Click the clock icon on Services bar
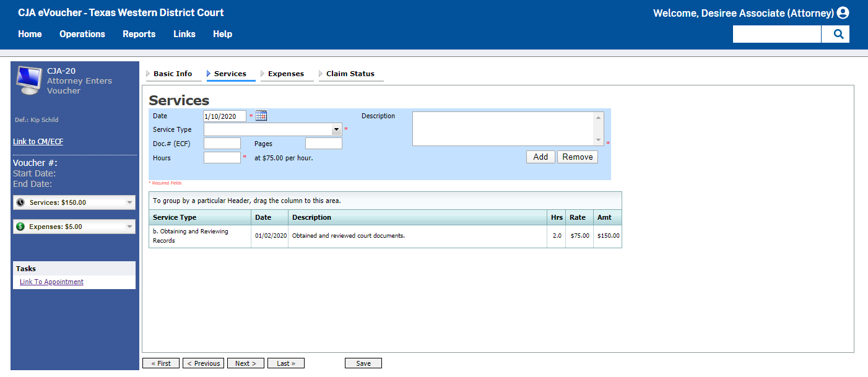868x377 pixels. (19, 202)
